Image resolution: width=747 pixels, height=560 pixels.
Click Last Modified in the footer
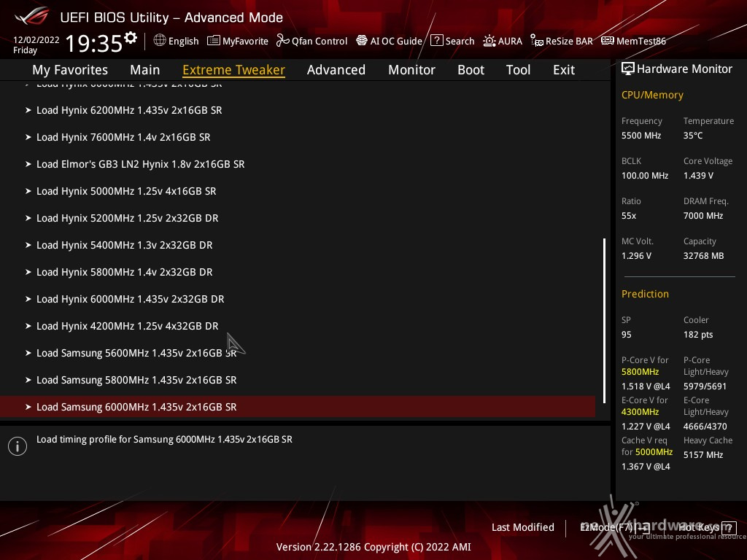tap(522, 527)
